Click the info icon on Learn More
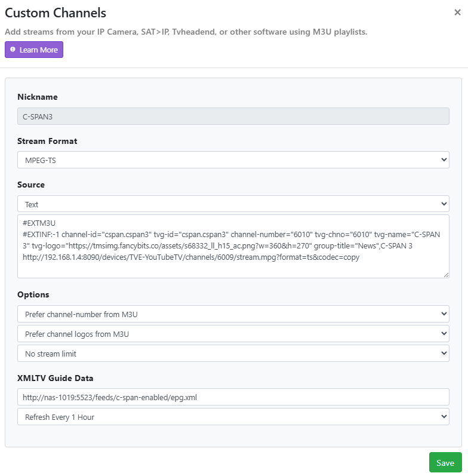This screenshot has height=476, width=468. click(13, 50)
